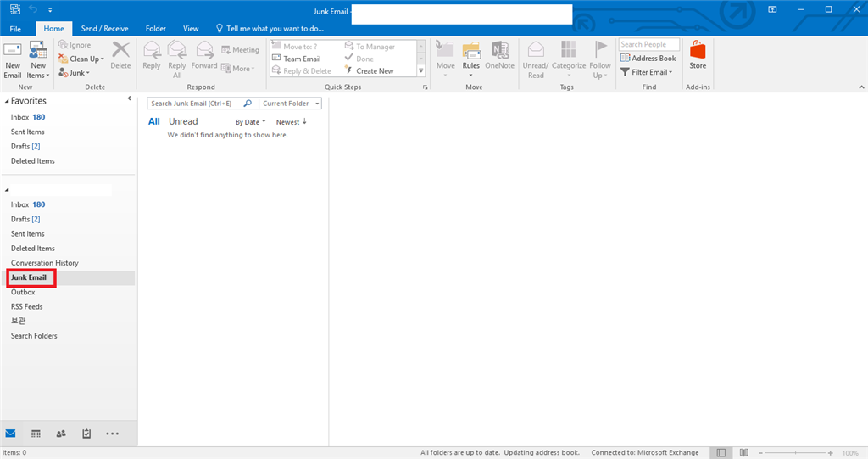
Task: Open the Address Book
Action: pyautogui.click(x=648, y=59)
